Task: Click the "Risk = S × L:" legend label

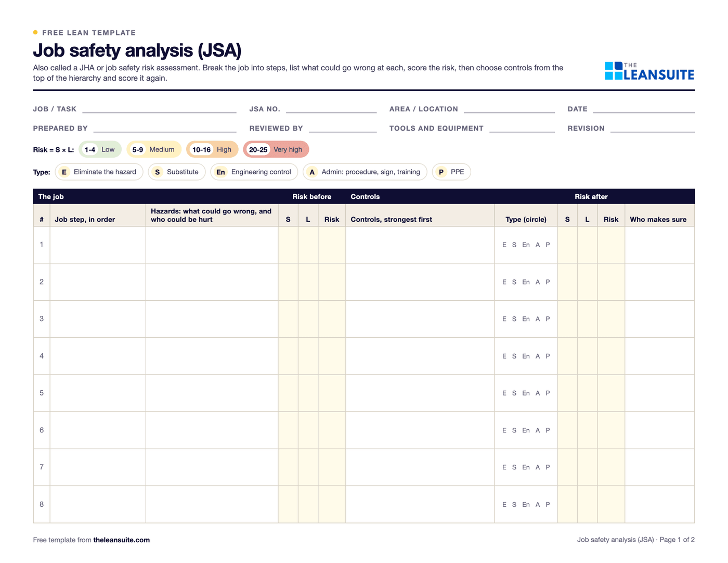Action: pyautogui.click(x=54, y=150)
